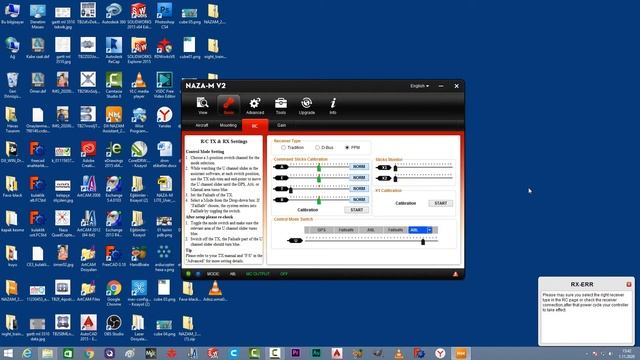Switch to the Mounting tab
640x360 pixels.
228,125
